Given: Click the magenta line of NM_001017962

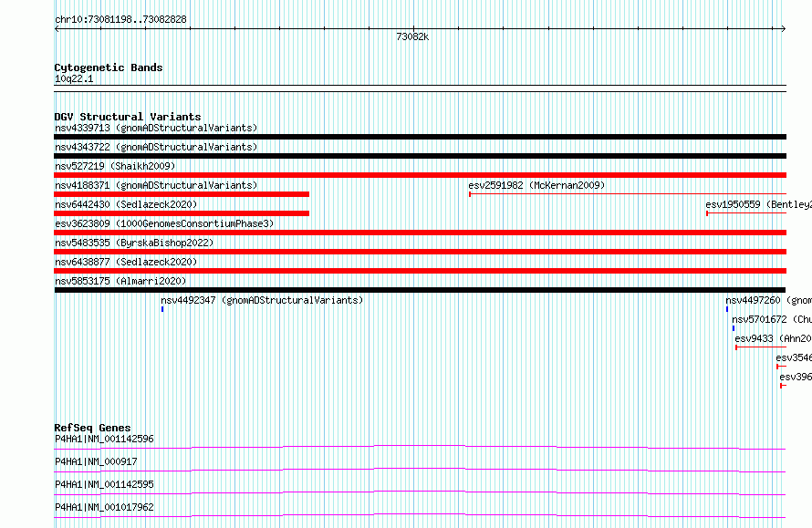Looking at the screenshot, I should [420, 515].
